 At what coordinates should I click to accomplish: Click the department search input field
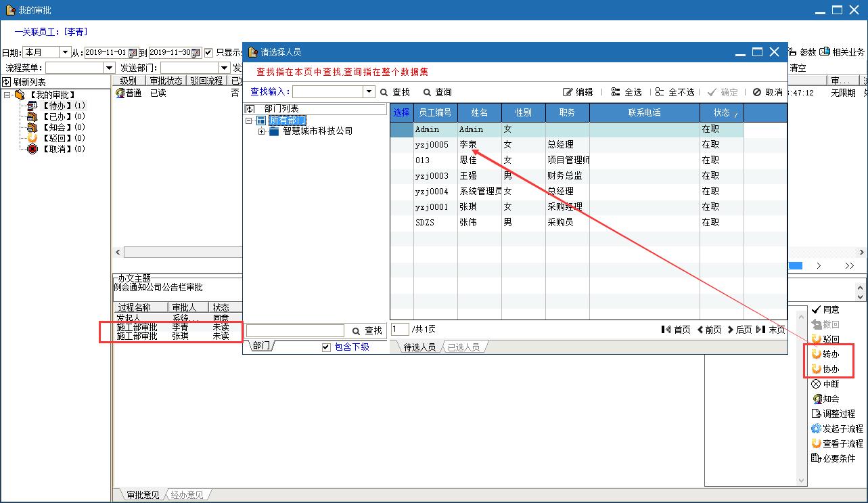[295, 330]
